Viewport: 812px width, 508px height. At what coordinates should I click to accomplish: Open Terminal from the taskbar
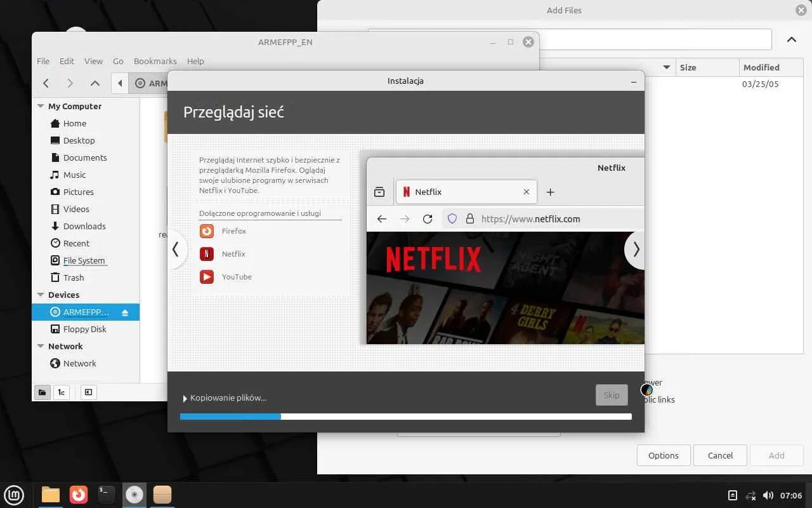pyautogui.click(x=106, y=494)
